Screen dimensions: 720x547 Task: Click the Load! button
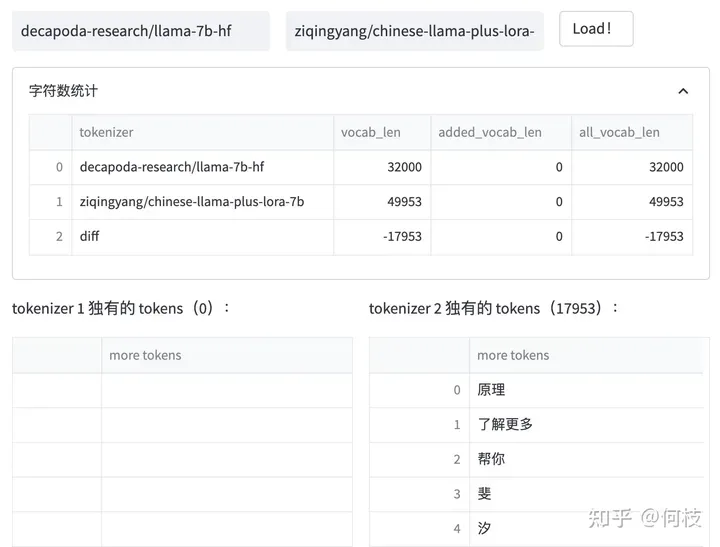(x=596, y=29)
